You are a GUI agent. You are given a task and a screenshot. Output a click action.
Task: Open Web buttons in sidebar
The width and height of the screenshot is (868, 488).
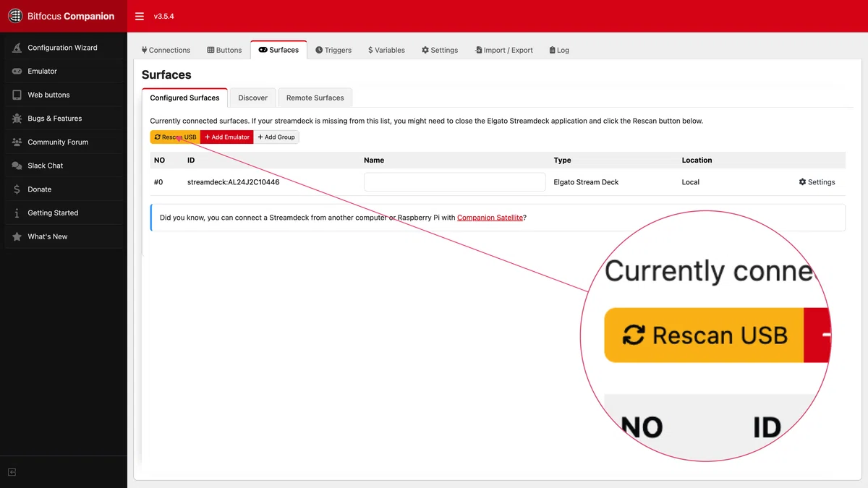pyautogui.click(x=64, y=95)
